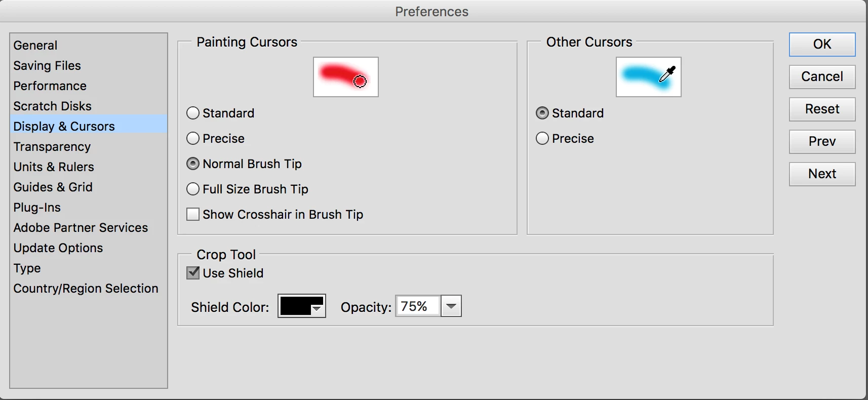This screenshot has height=400, width=868.
Task: Go to Guides & Grid settings
Action: [53, 187]
